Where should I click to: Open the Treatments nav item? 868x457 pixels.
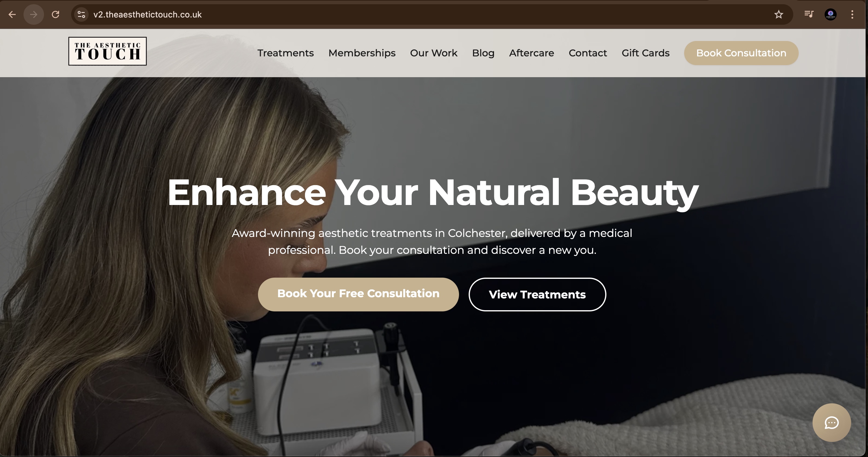(285, 53)
